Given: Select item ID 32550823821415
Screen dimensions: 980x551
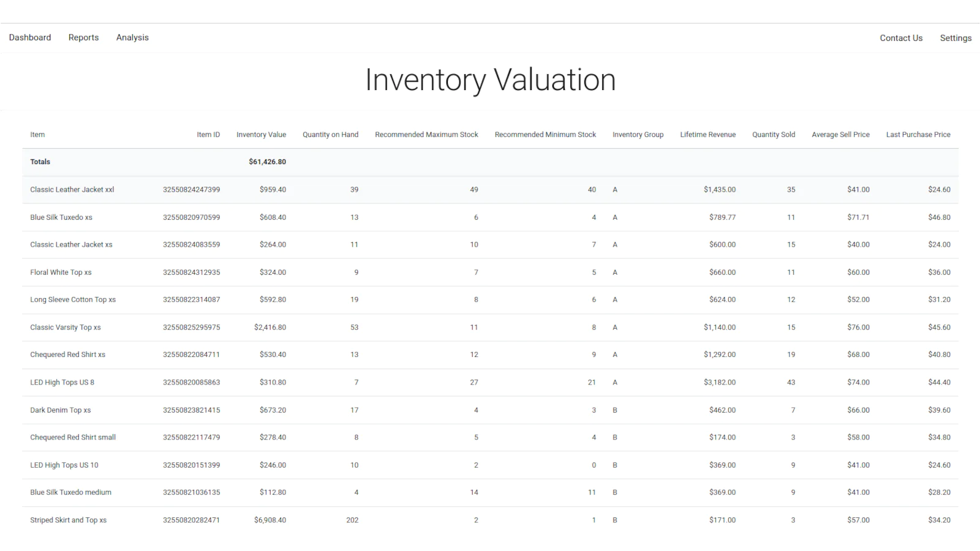Looking at the screenshot, I should 191,410.
